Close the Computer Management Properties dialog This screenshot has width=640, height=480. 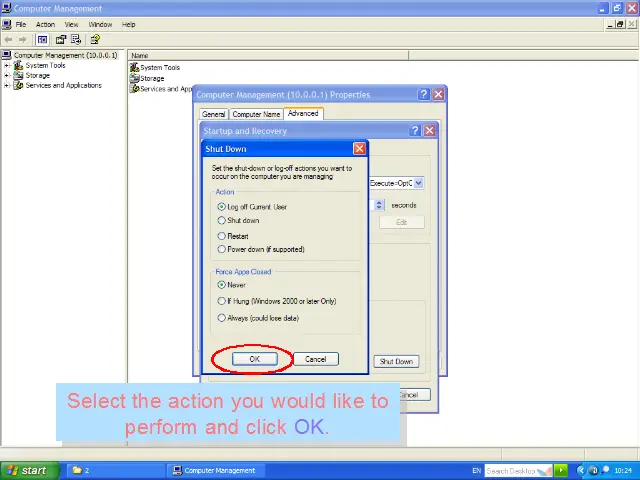pos(438,95)
